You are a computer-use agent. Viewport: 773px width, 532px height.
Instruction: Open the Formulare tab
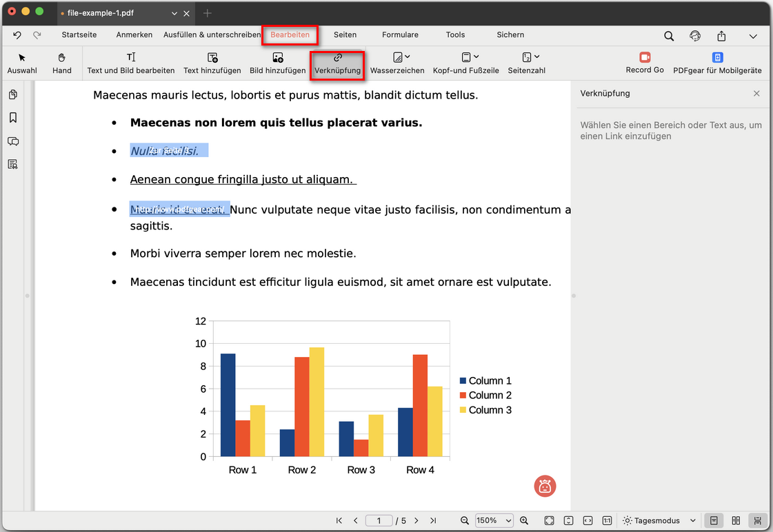click(x=400, y=34)
